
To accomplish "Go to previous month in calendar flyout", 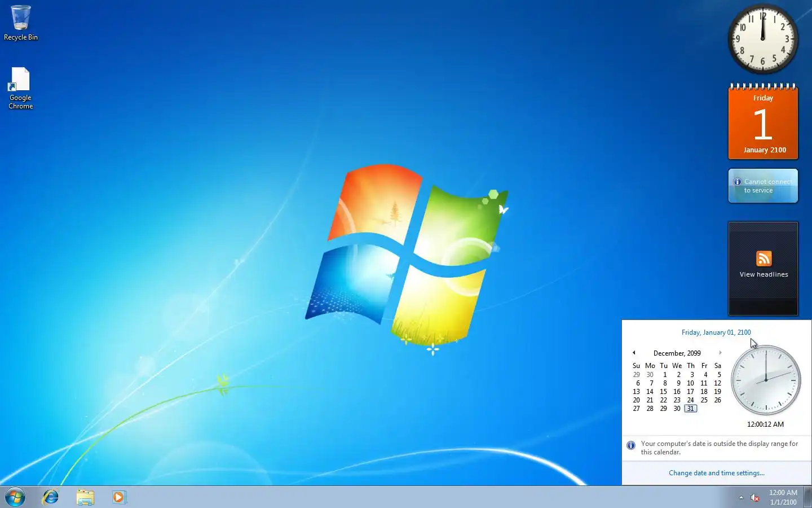I will (634, 353).
